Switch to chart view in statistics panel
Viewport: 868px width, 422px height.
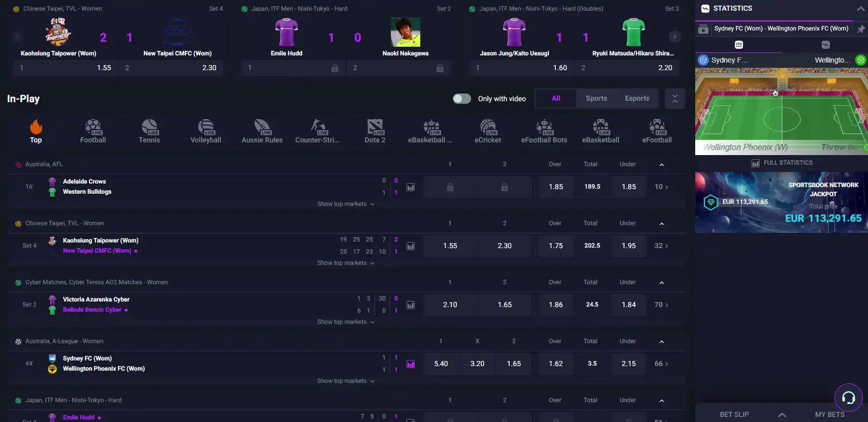coord(826,45)
